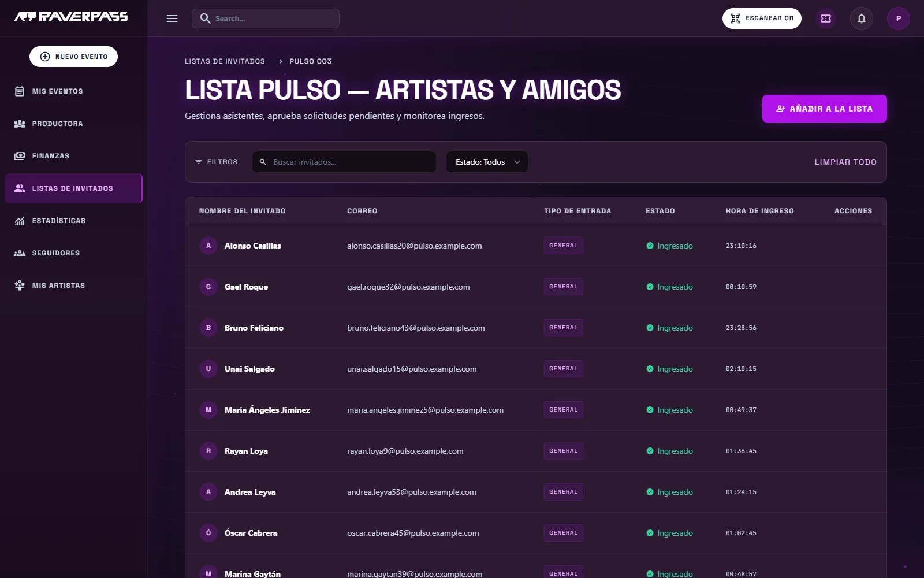Click the Filtros filter icon
924x578 pixels.
[199, 162]
